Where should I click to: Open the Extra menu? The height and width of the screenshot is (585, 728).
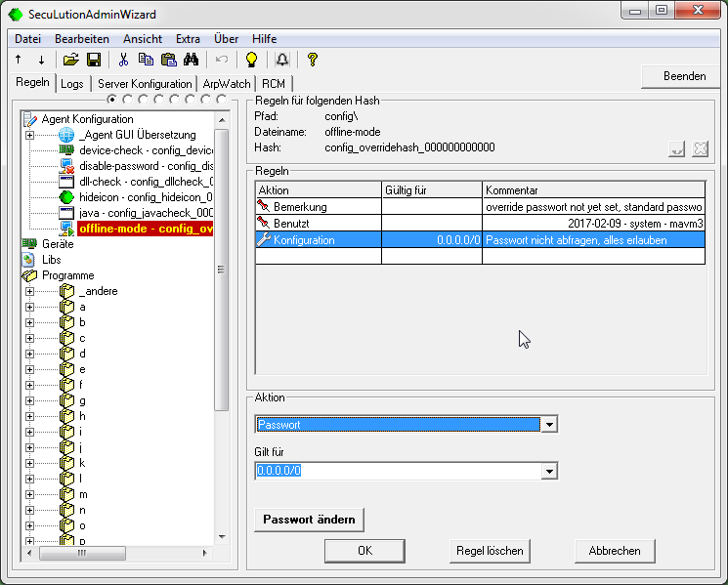point(188,39)
